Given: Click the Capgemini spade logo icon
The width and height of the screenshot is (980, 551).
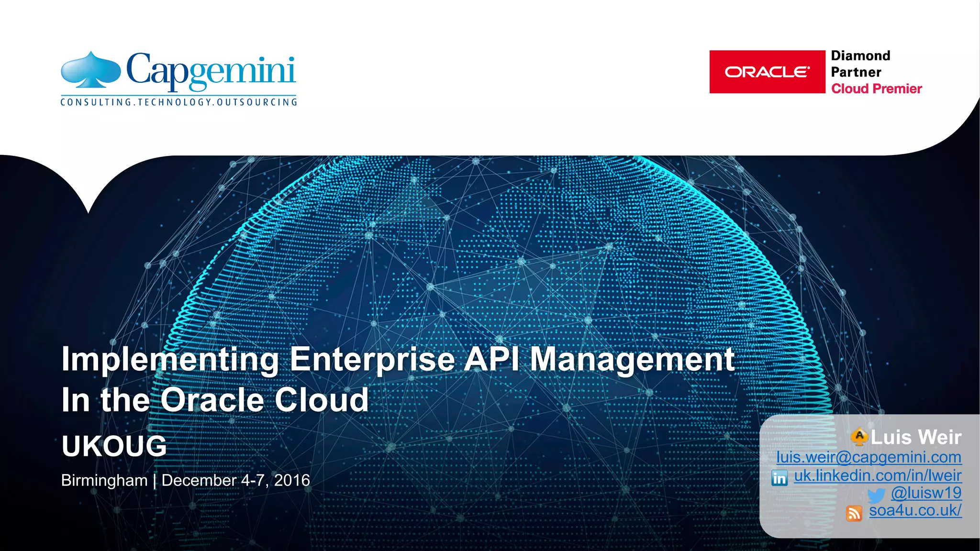Looking at the screenshot, I should tap(90, 70).
